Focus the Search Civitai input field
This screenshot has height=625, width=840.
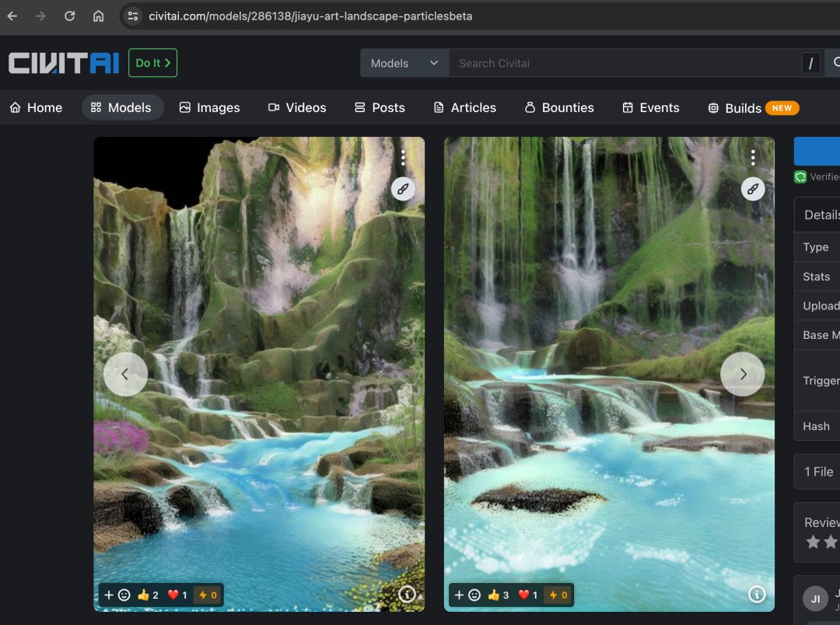(x=625, y=63)
